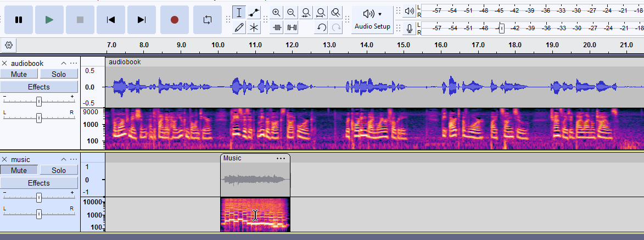Open the audiobook track name label
644x240 pixels.
point(27,63)
